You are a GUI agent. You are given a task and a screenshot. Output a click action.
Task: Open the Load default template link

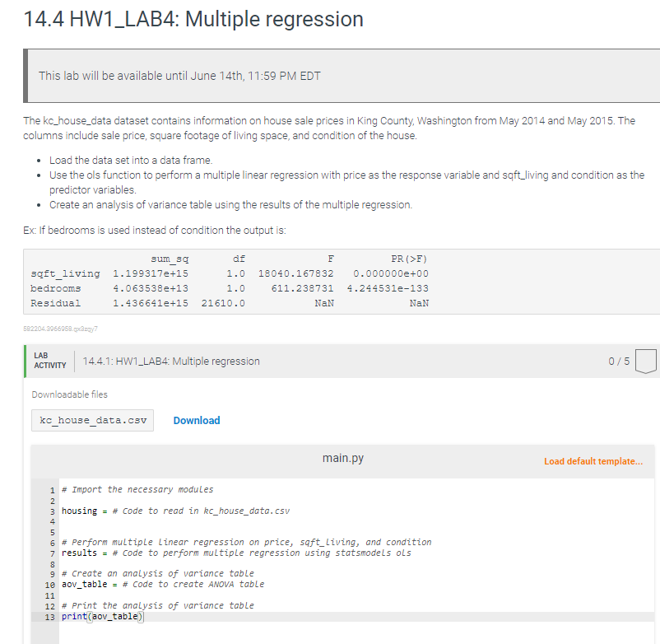coord(593,462)
